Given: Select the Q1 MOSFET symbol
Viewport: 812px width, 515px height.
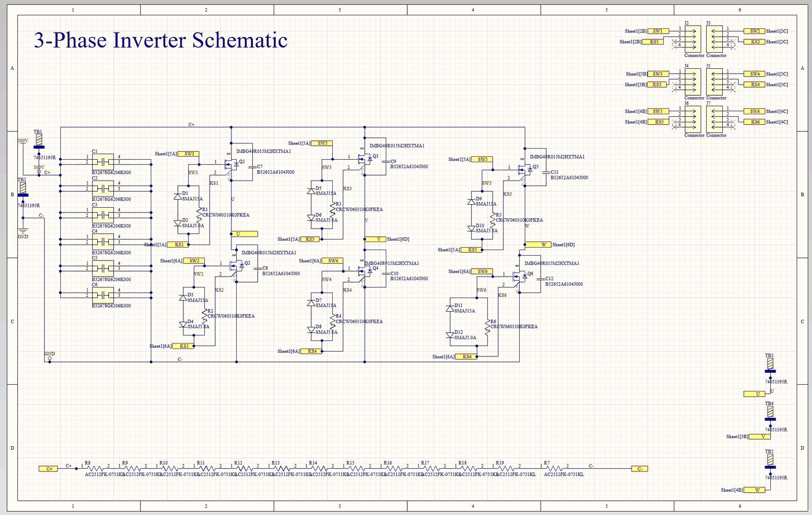Looking at the screenshot, I should [x=232, y=165].
